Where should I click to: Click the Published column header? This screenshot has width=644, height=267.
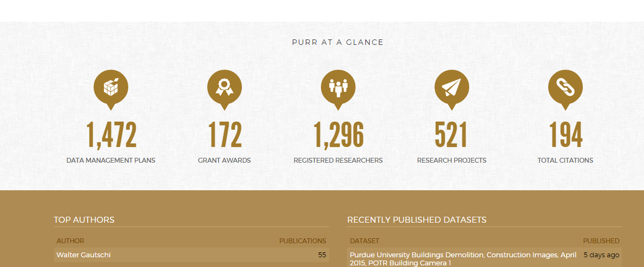(x=601, y=241)
